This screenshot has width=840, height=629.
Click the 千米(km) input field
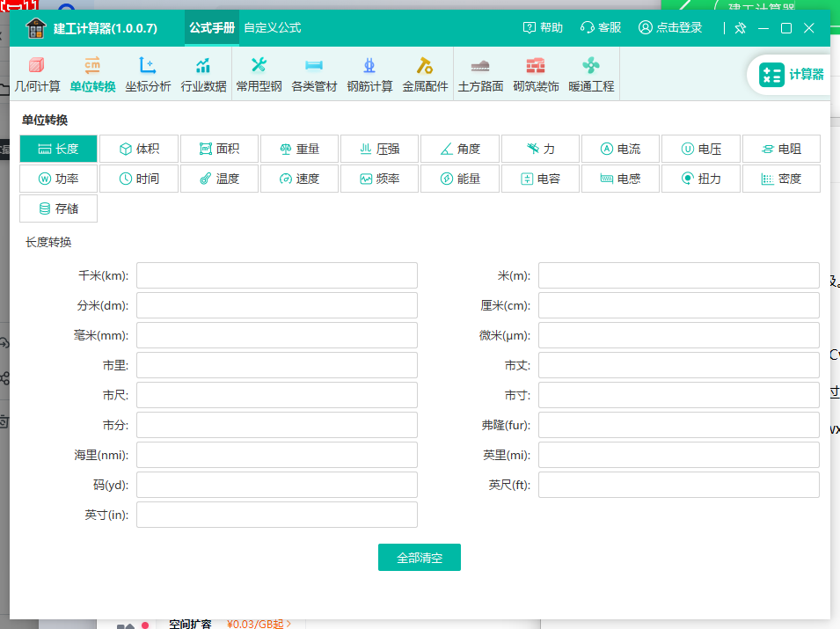(x=276, y=275)
